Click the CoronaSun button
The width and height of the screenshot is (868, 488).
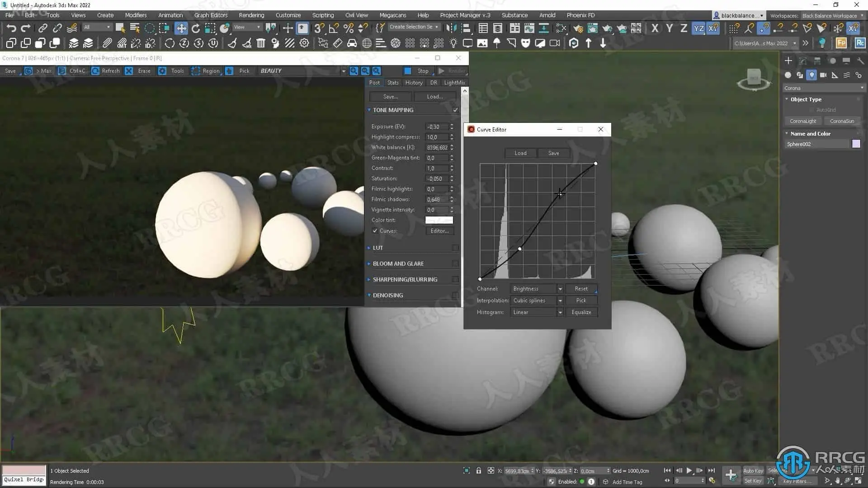coord(842,121)
